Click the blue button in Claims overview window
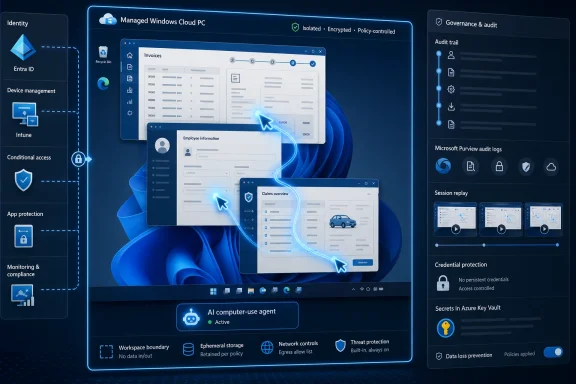 pos(362,262)
